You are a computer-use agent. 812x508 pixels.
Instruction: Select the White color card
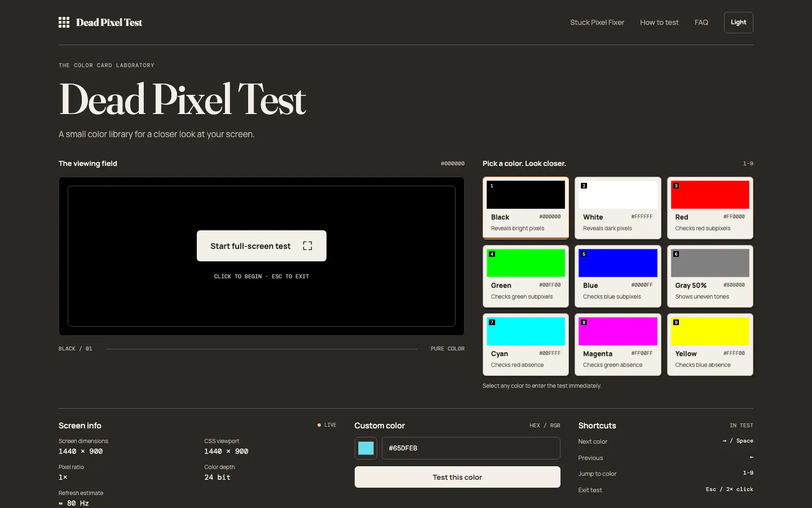coord(617,208)
